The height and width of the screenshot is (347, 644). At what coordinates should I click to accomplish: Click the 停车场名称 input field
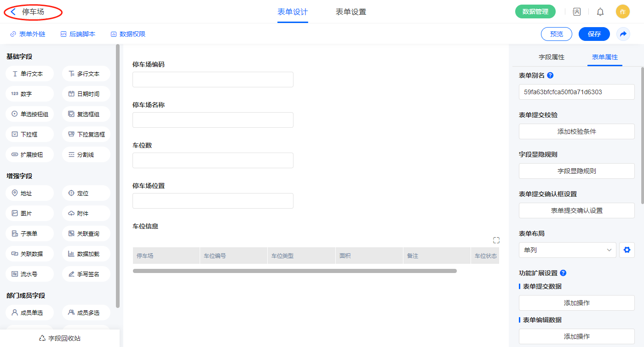[x=213, y=120]
